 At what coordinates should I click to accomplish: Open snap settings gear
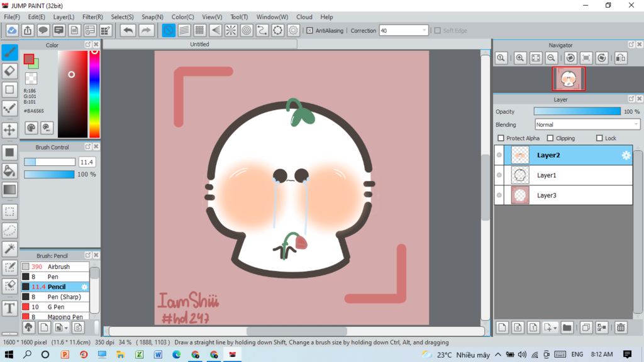tap(293, 30)
